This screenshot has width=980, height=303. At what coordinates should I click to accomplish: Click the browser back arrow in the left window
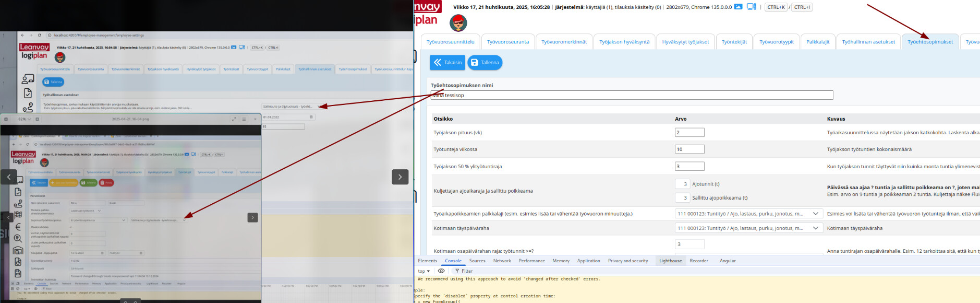[23, 35]
